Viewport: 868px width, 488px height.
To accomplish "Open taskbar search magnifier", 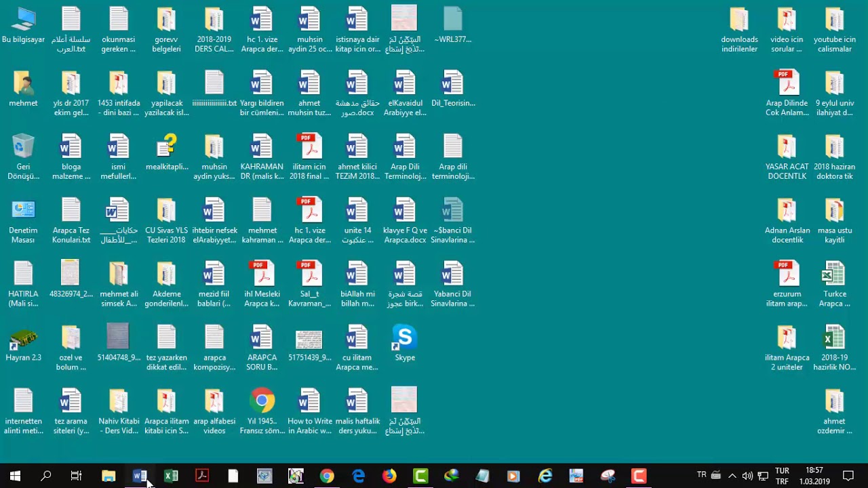I will (46, 476).
